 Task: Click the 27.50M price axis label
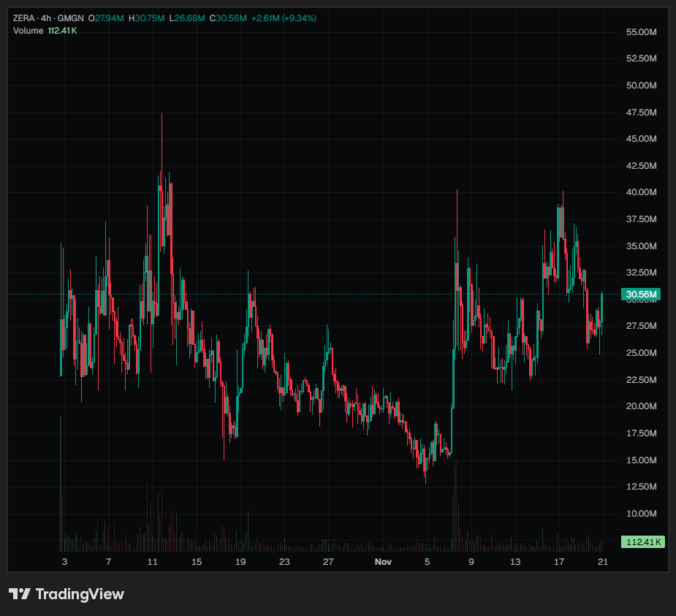pyautogui.click(x=641, y=326)
